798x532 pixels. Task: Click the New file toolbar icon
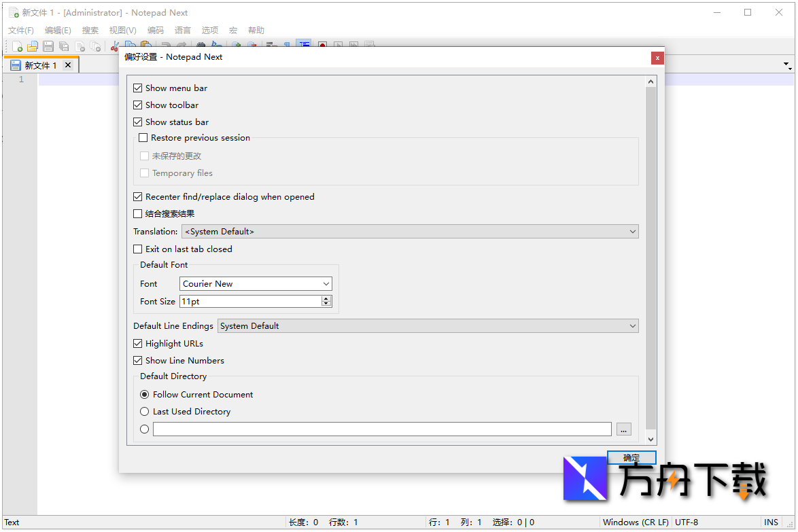(17, 46)
